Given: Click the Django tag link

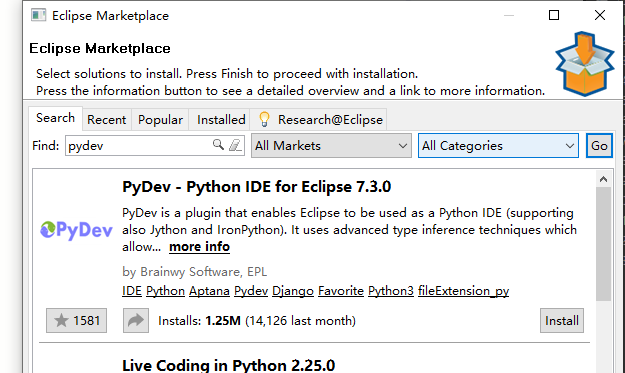Looking at the screenshot, I should tap(293, 291).
